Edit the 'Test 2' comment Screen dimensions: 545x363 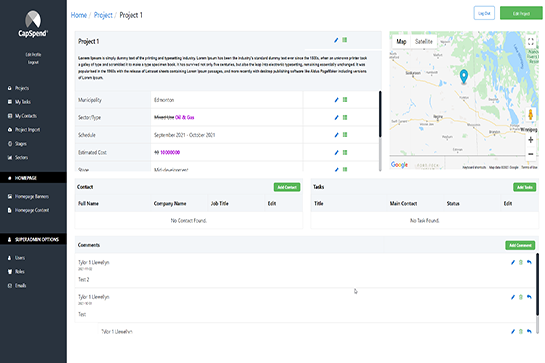(x=513, y=262)
